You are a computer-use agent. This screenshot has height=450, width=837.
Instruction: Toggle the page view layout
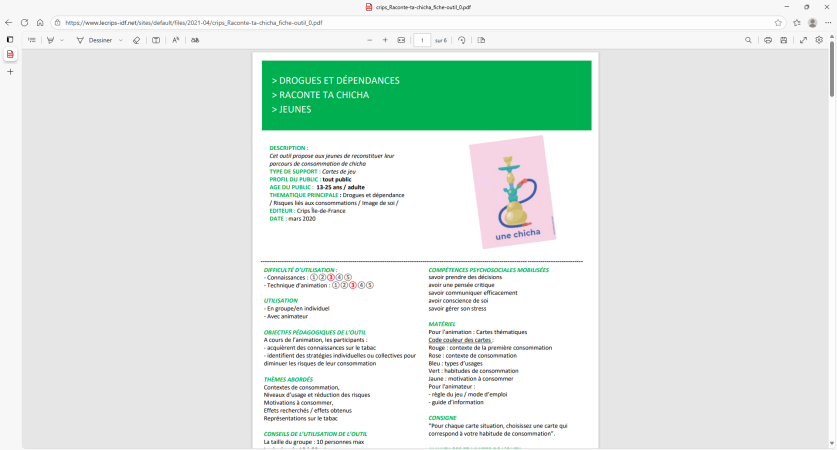(x=480, y=40)
